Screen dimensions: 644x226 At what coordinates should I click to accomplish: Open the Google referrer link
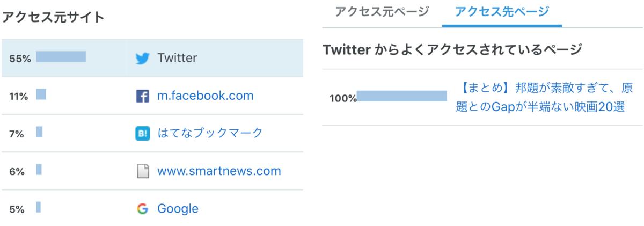pos(178,209)
